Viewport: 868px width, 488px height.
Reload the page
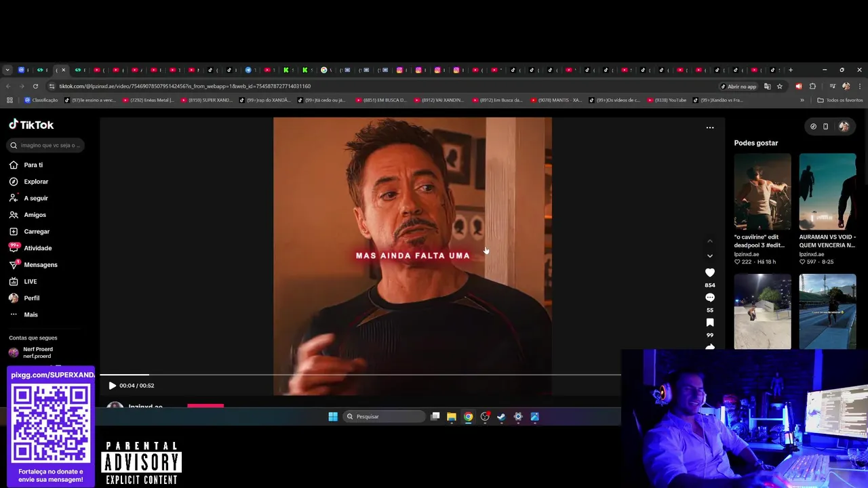point(35,86)
